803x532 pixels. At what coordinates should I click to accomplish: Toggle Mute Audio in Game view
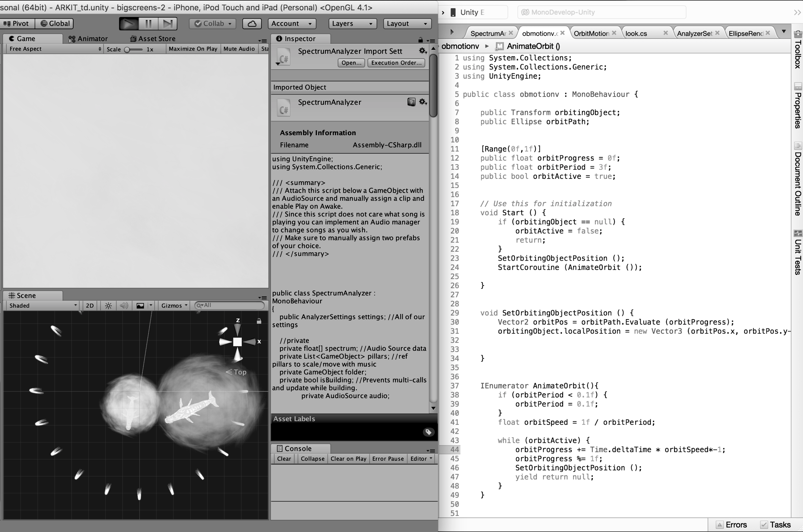point(239,49)
